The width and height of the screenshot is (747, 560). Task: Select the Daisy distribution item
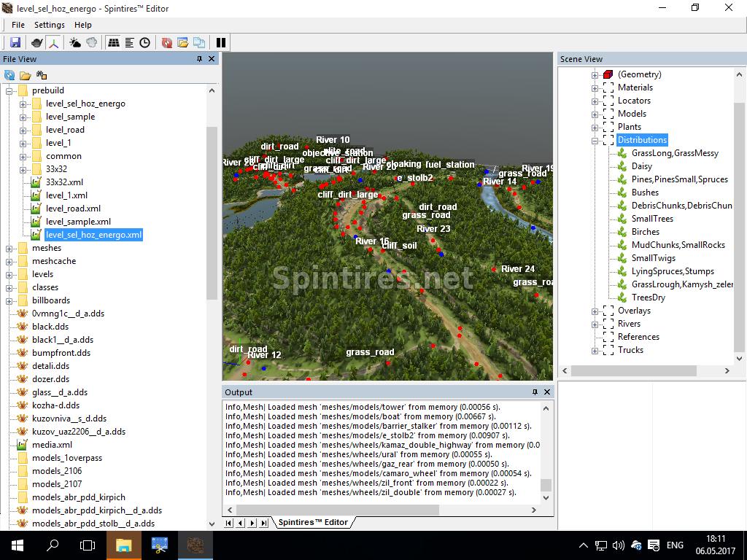click(641, 166)
